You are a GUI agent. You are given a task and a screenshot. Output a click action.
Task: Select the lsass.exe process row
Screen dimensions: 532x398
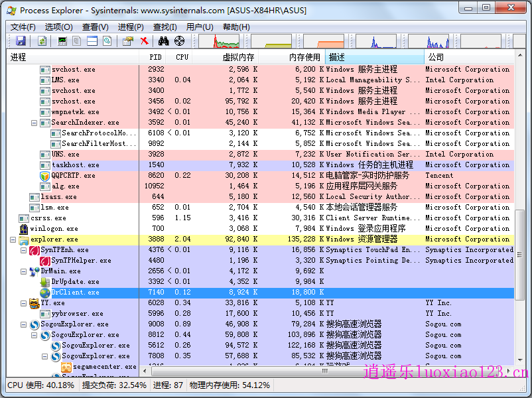pos(260,197)
